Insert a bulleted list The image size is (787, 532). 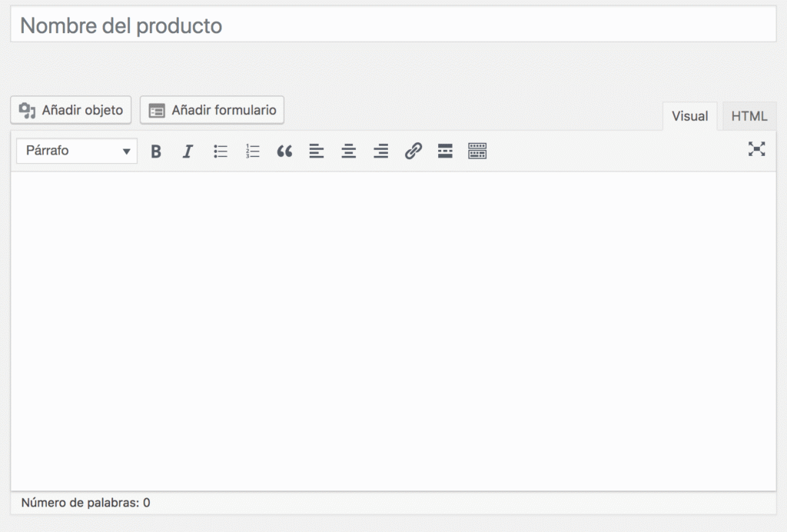221,151
